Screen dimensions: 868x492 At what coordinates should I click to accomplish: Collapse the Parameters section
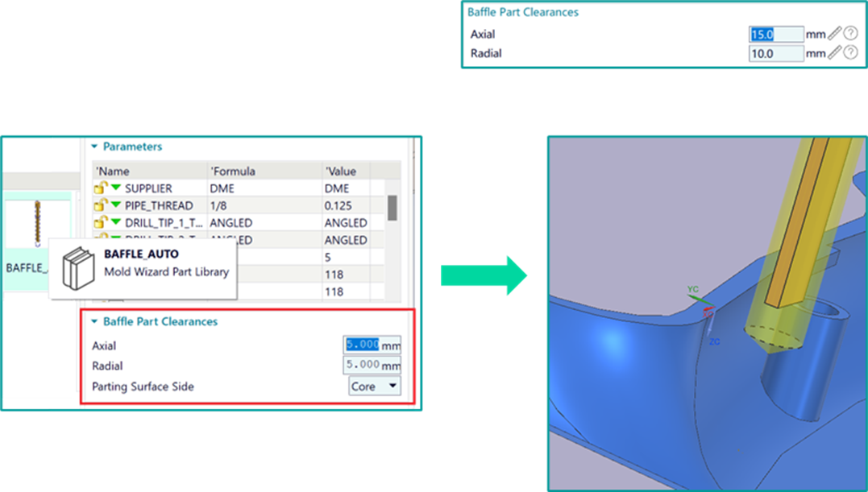point(94,147)
